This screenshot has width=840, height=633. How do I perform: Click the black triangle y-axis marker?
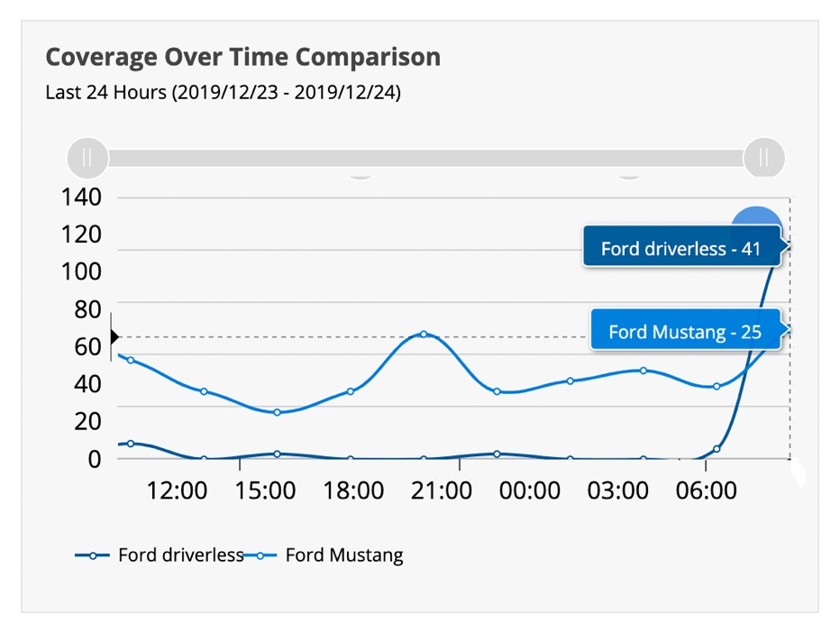click(114, 336)
